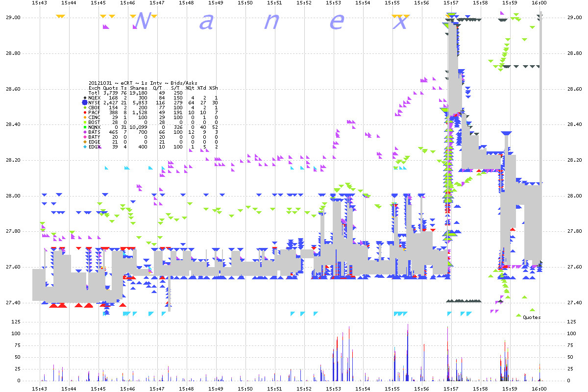Click the cyan diamond EDGX legend marker
Viewport: 588px width, 392px height.
85,147
